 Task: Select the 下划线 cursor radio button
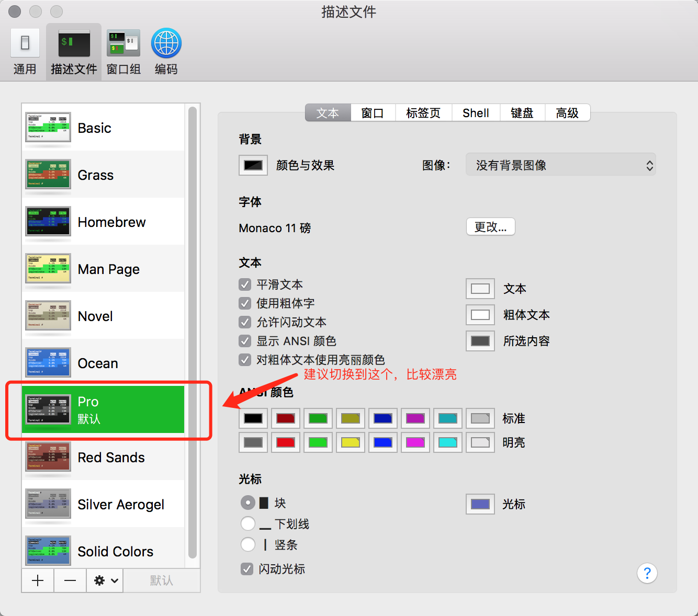[x=248, y=523]
